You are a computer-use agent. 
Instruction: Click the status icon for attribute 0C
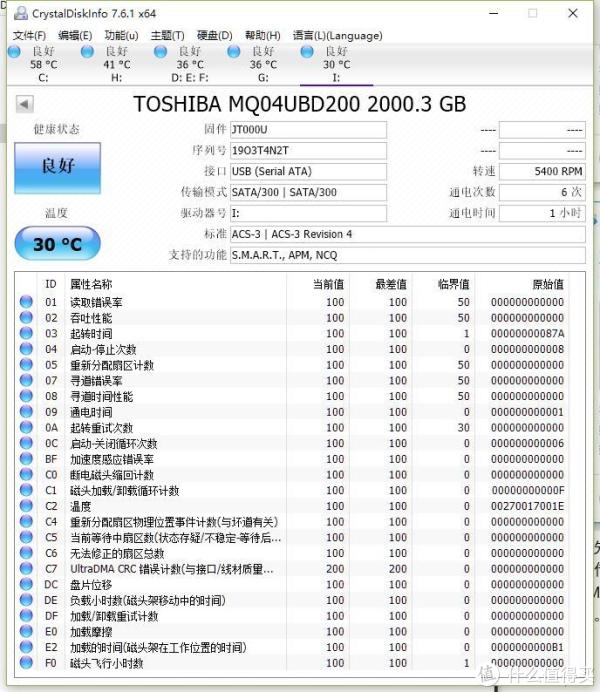[26, 443]
